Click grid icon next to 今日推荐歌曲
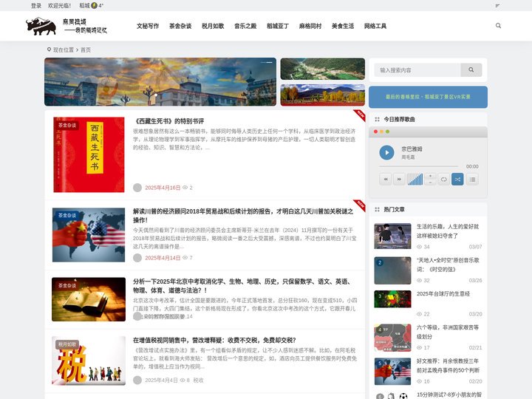Screen dimensions: 532x399 click(377, 119)
